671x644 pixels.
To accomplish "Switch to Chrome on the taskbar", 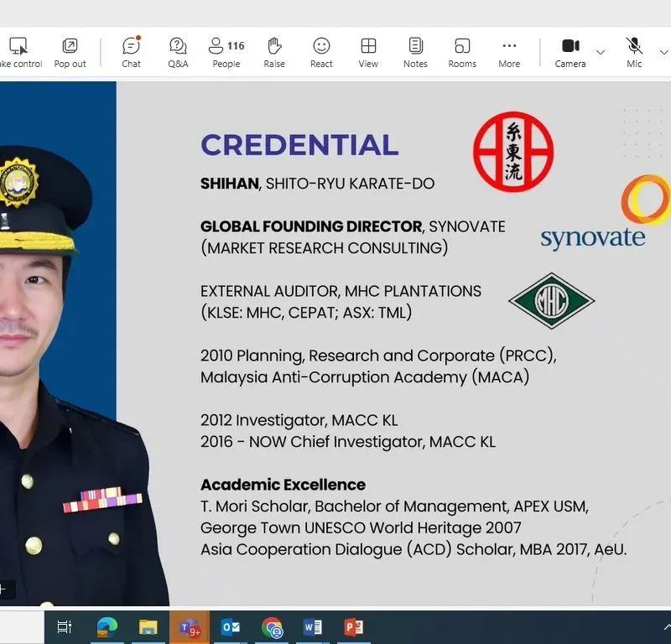I will click(272, 627).
